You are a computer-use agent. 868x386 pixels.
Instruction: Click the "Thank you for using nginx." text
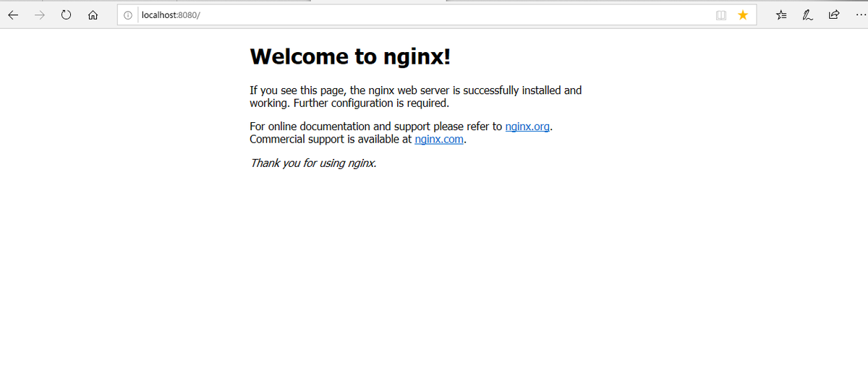[x=313, y=163]
